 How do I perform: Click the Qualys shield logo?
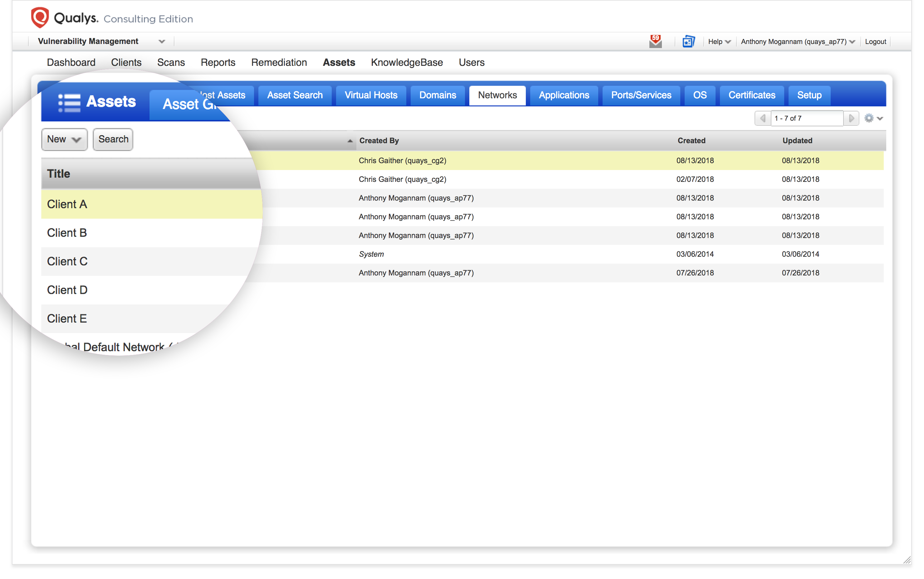(x=40, y=17)
